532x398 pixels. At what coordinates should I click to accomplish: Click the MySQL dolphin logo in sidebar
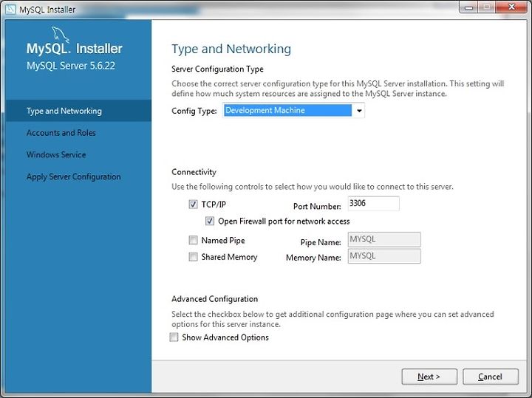pyautogui.click(x=60, y=35)
